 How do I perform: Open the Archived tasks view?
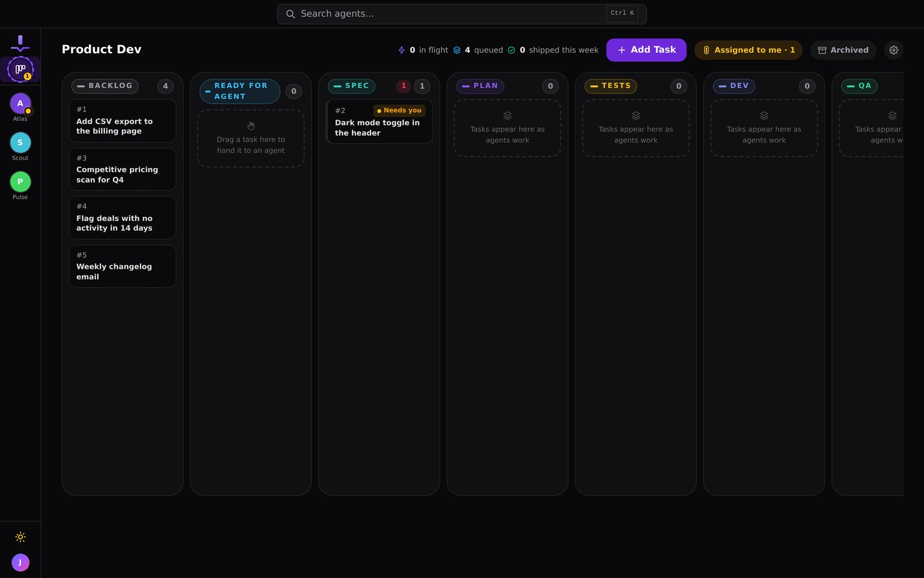tap(843, 50)
